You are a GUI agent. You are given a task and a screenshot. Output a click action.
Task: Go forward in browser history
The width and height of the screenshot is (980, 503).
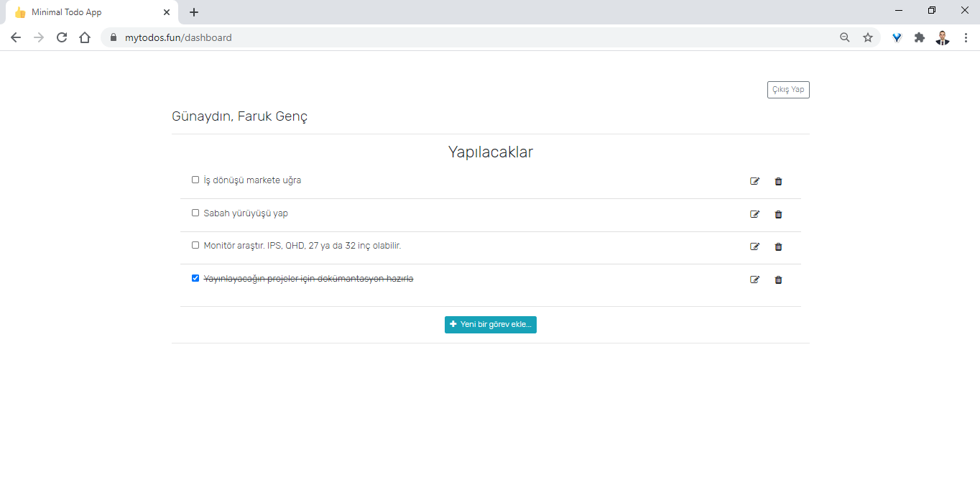pyautogui.click(x=39, y=37)
